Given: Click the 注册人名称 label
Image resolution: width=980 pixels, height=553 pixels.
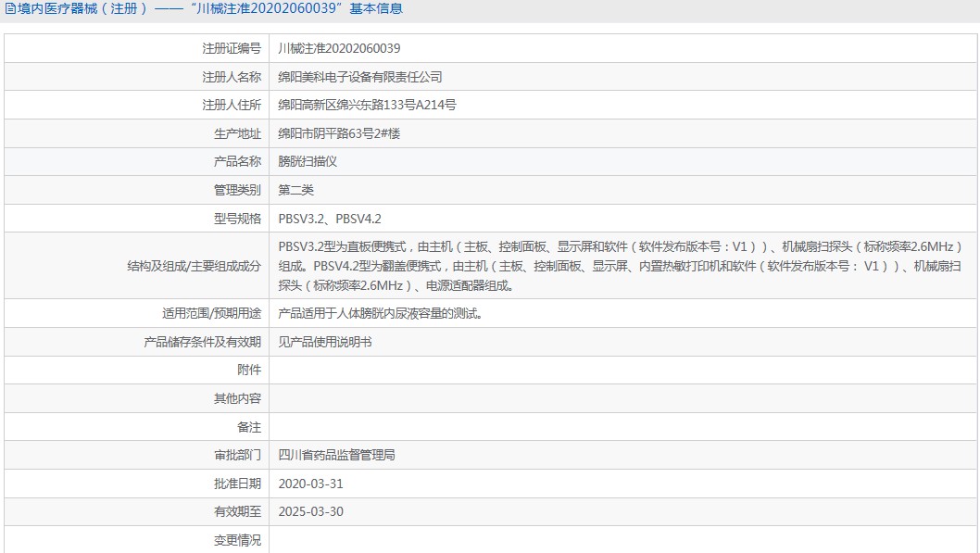Looking at the screenshot, I should (x=232, y=77).
